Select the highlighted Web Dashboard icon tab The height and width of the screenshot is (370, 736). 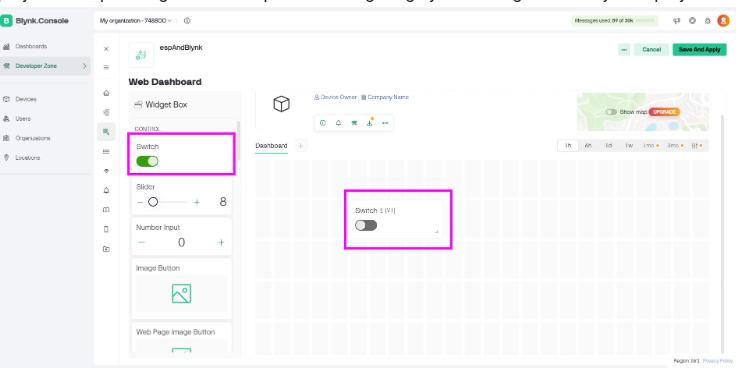pyautogui.click(x=107, y=132)
